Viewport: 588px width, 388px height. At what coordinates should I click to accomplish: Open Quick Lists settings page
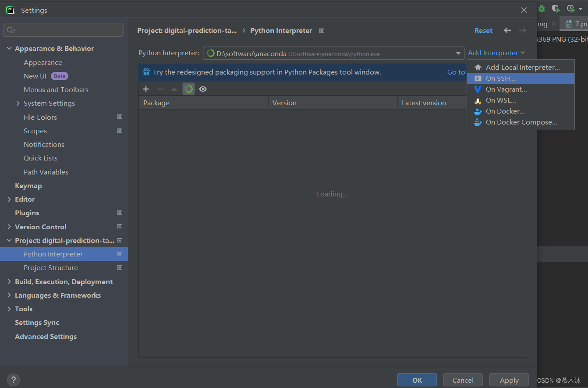pyautogui.click(x=40, y=158)
